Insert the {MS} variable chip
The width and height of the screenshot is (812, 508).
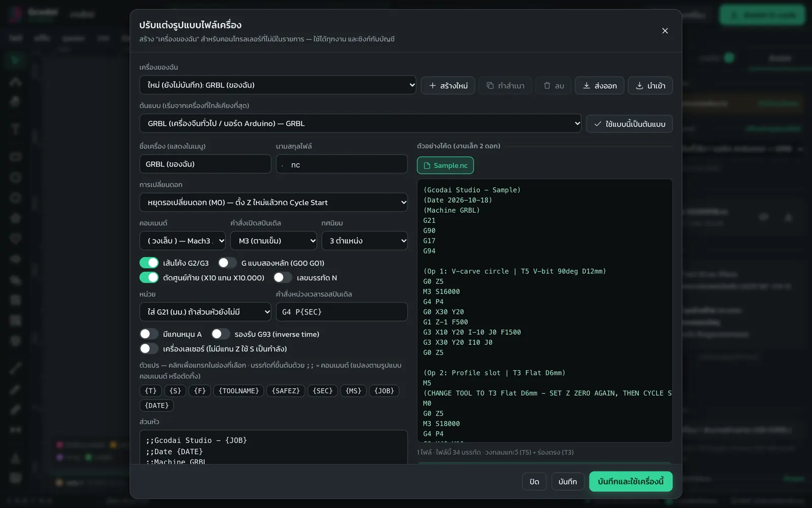pyautogui.click(x=353, y=391)
